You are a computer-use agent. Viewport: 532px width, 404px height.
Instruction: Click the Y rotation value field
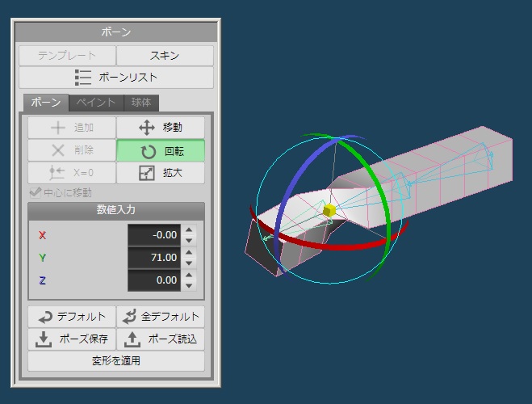(154, 258)
